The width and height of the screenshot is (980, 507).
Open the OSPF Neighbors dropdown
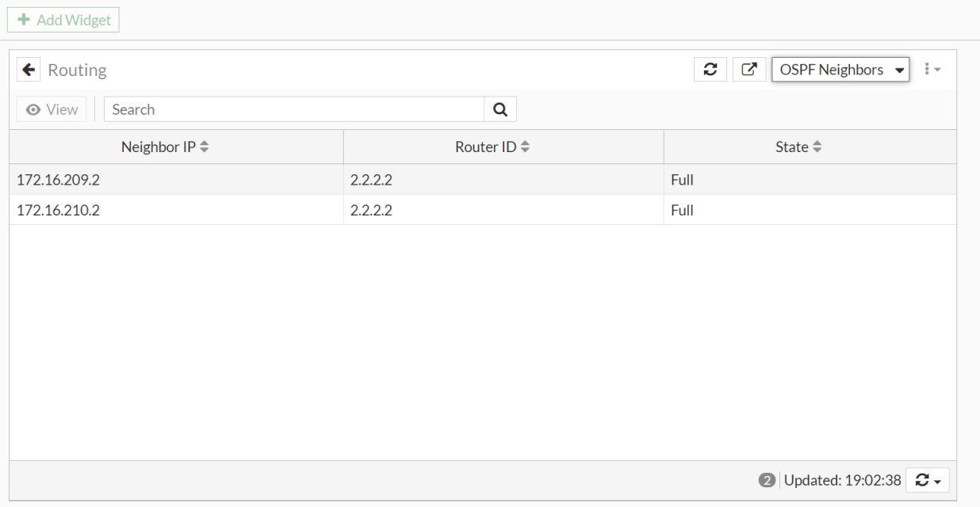click(840, 70)
